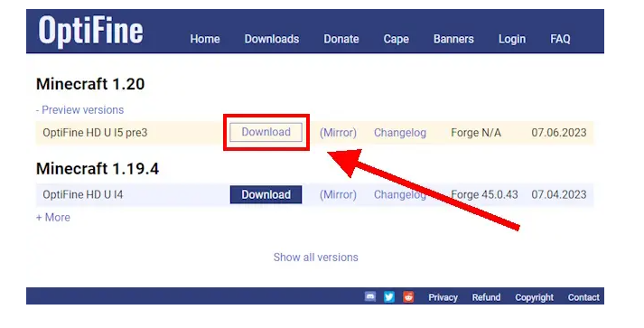This screenshot has width=644, height=328.
Task: View Changelog for I5 pre3
Action: click(400, 133)
